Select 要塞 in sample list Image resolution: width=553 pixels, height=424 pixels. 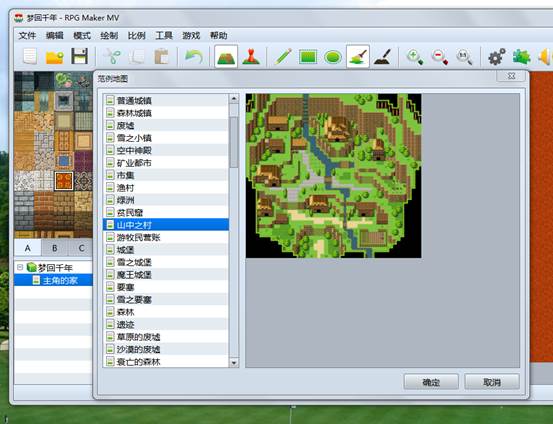pyautogui.click(x=166, y=287)
